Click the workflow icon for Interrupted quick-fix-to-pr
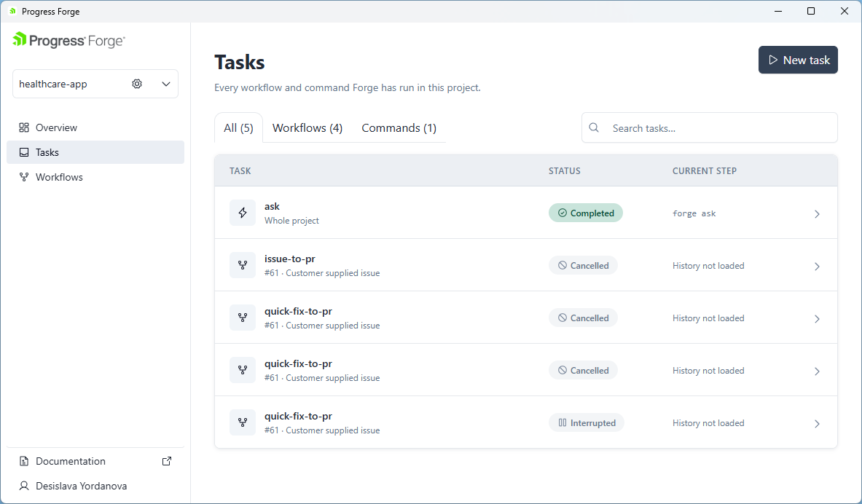Viewport: 862px width, 504px height. point(243,422)
